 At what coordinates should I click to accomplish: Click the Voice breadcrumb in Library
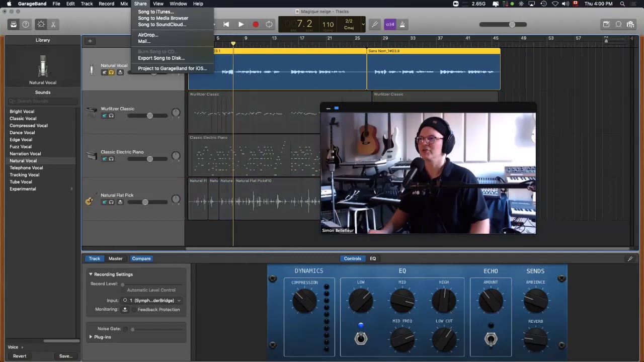(x=13, y=347)
